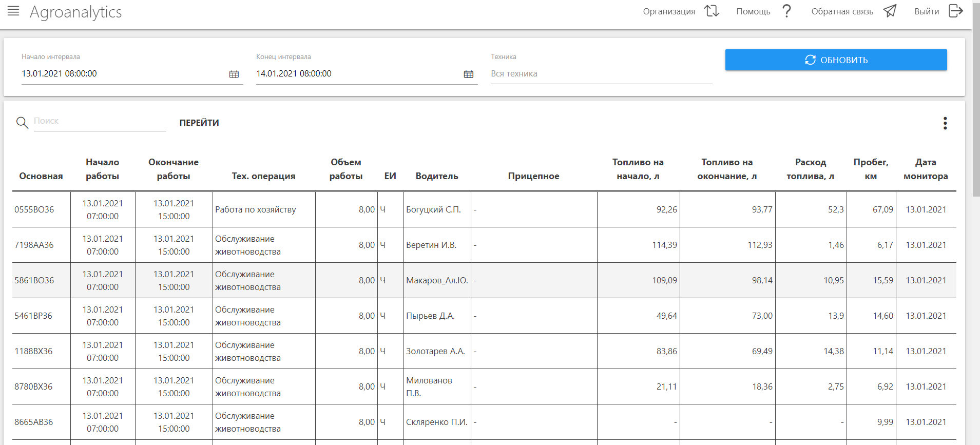Open calendar for interval end date
Viewport: 980px width, 445px height.
tap(469, 74)
